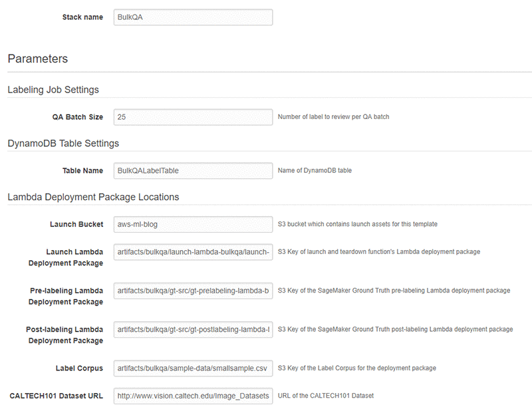The height and width of the screenshot is (417, 532).
Task: Select the QA Batch Size field
Action: [193, 117]
